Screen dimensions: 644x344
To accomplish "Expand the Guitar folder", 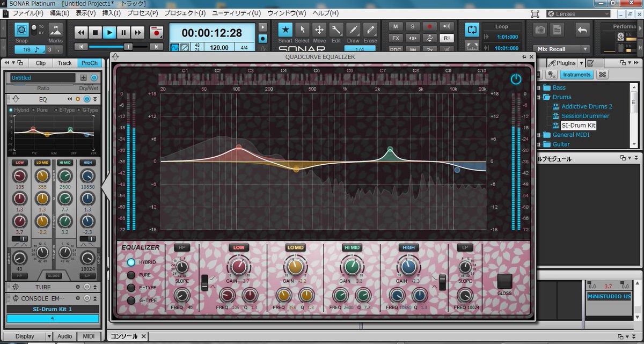I will point(539,144).
